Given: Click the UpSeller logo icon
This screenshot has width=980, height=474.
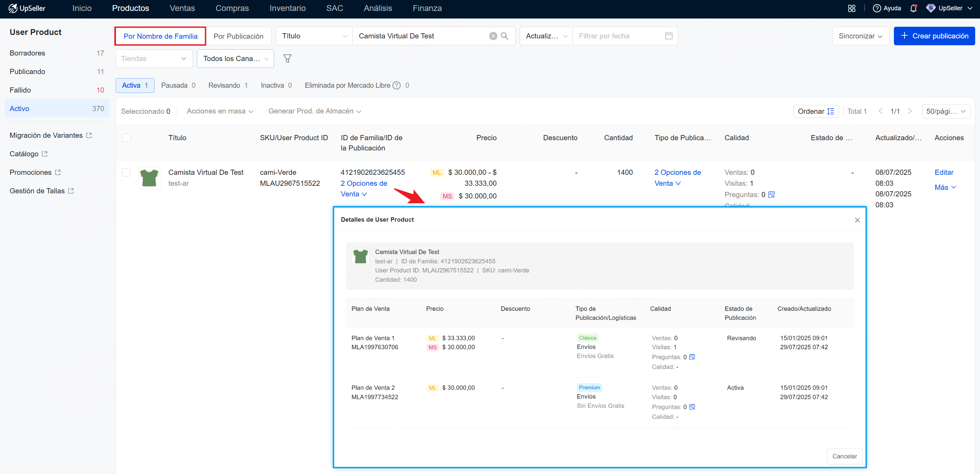Looking at the screenshot, I should (13, 8).
